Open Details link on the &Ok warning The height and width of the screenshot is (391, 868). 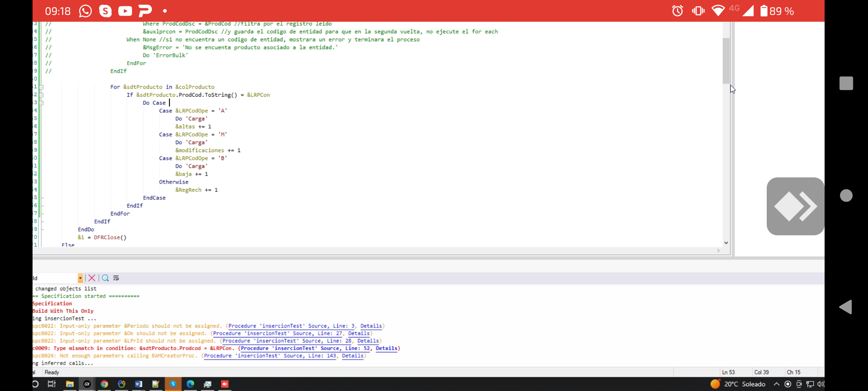click(359, 333)
